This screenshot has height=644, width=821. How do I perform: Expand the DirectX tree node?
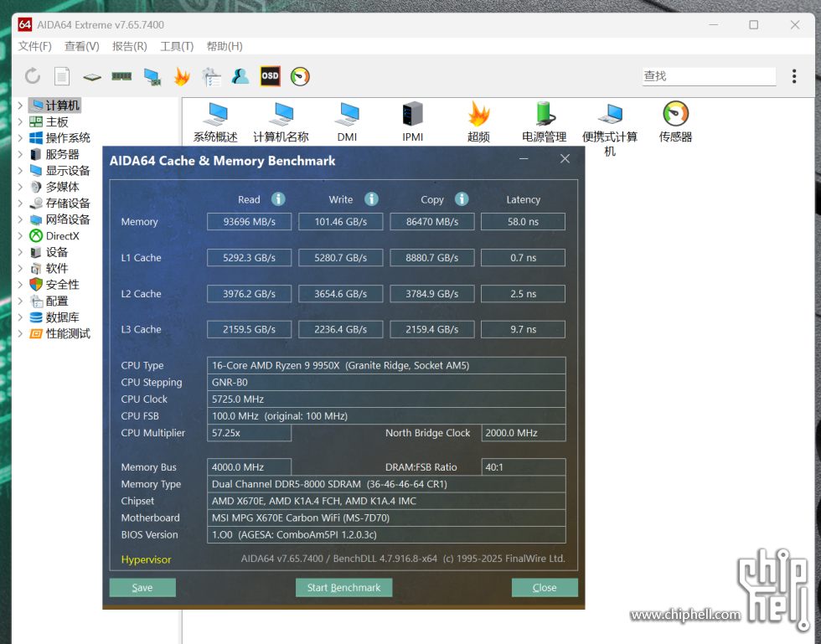[20, 236]
